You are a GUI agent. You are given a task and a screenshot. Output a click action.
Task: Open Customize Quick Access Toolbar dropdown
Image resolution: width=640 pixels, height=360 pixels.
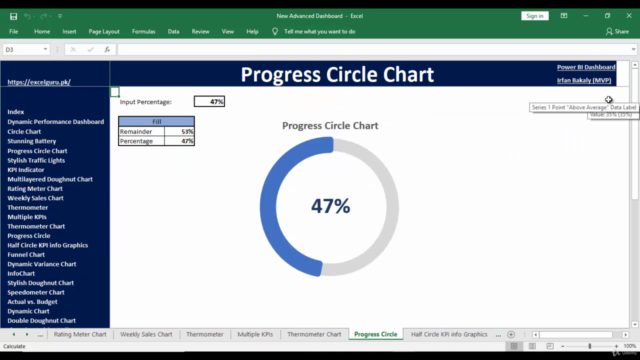coord(60,16)
